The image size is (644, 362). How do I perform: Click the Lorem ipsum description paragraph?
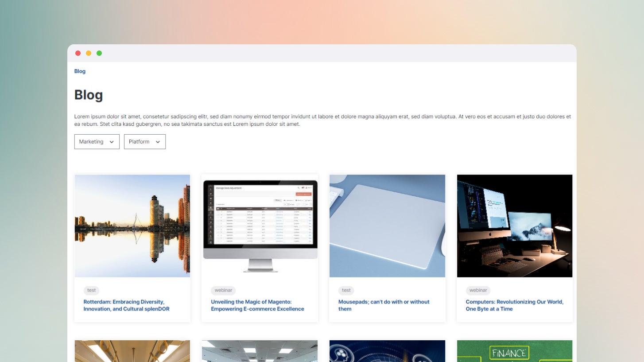point(322,121)
